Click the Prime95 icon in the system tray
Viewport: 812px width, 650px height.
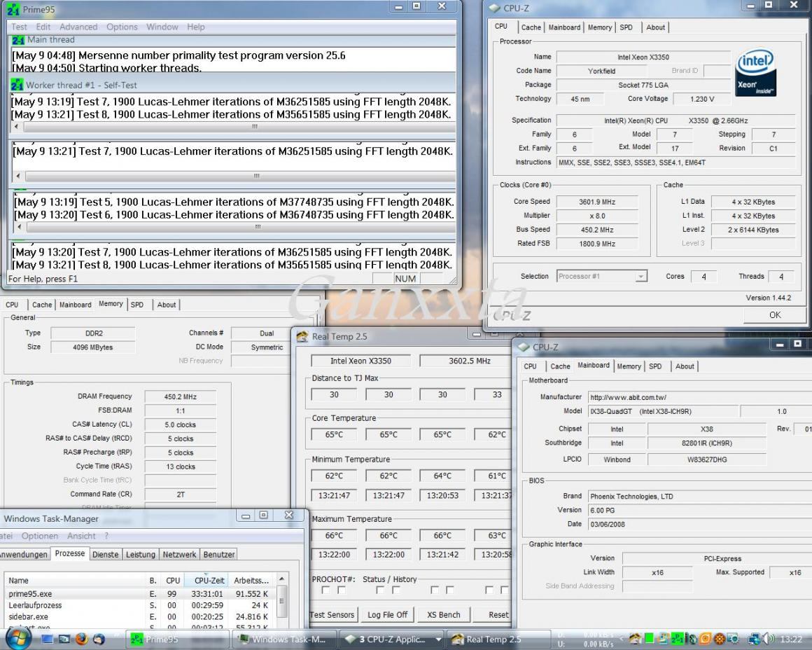click(x=677, y=639)
